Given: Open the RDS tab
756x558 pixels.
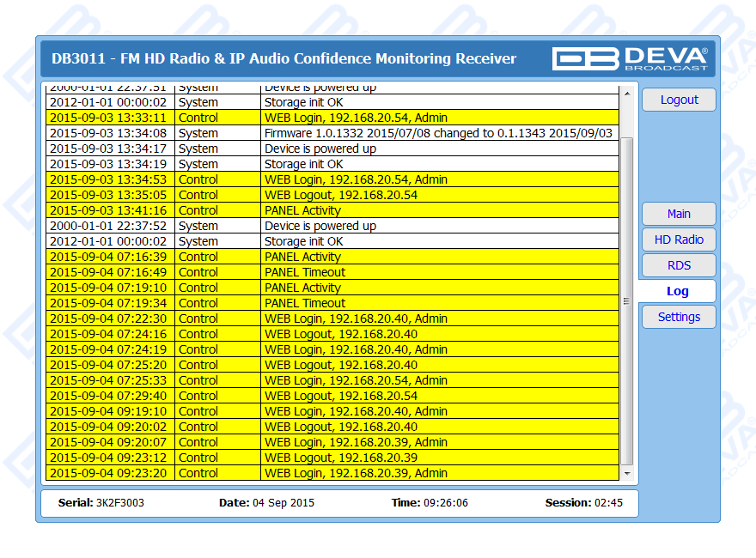Looking at the screenshot, I should [679, 265].
